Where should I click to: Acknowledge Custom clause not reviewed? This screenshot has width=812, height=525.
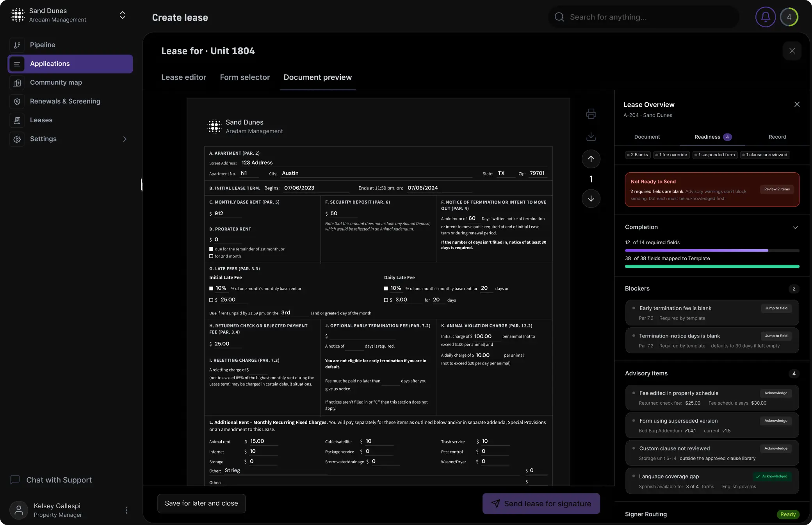776,448
